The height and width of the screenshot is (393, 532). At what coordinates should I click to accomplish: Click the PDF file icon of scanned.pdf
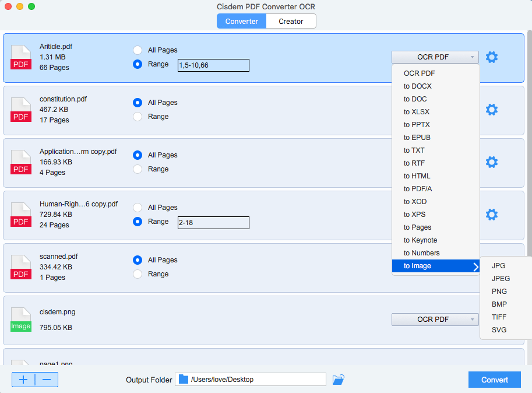(21, 268)
